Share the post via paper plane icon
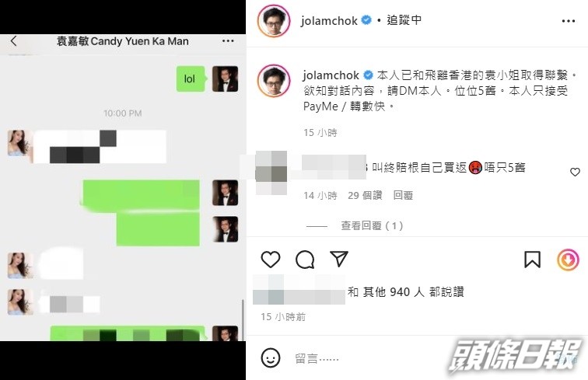Image resolution: width=588 pixels, height=380 pixels. coord(339,259)
